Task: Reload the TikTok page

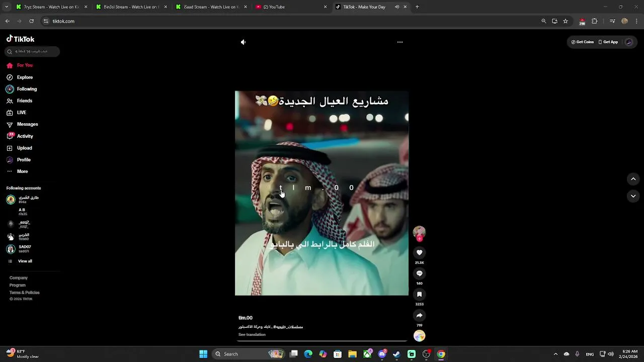Action: click(x=31, y=21)
